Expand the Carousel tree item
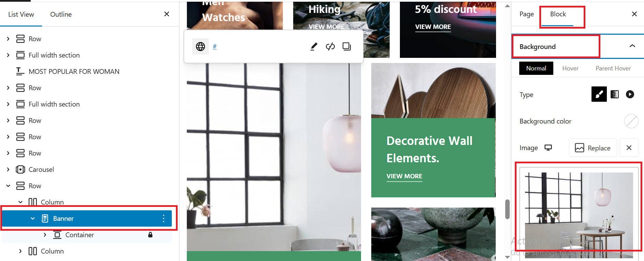 (8, 169)
